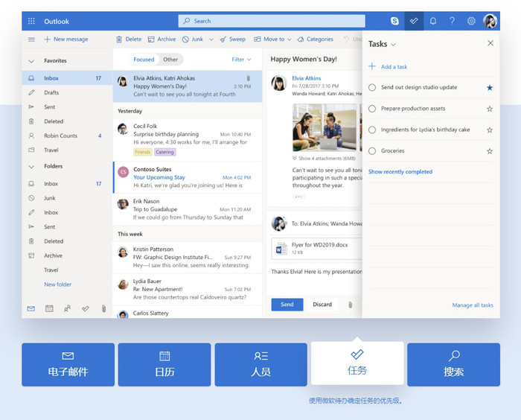Viewport: 521px width, 420px height.
Task: Click the Skype icon in header
Action: pyautogui.click(x=394, y=22)
